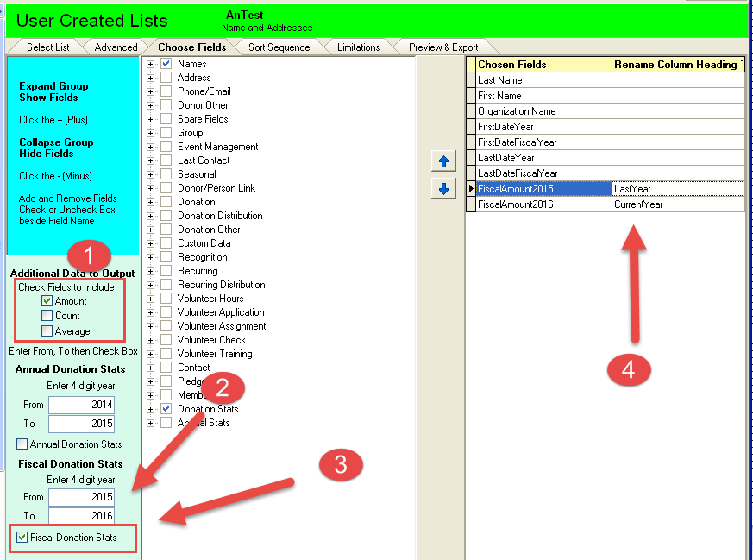
Task: Go to the Select List tab
Action: pos(48,47)
